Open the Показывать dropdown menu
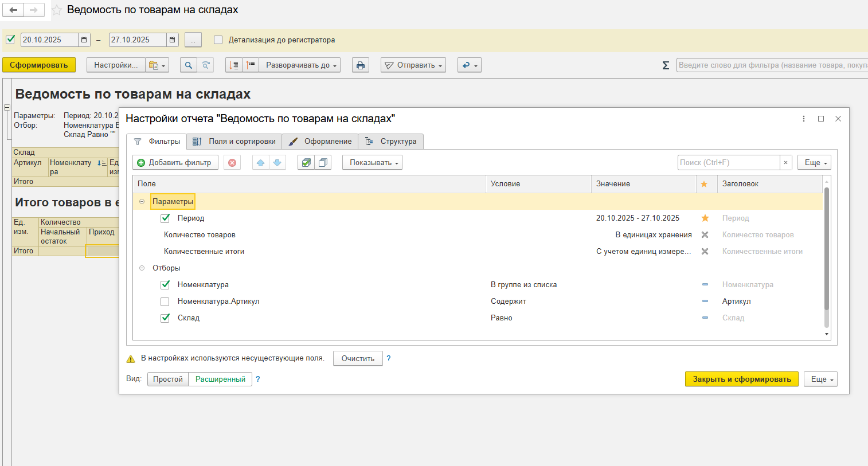The image size is (868, 466). tap(373, 163)
